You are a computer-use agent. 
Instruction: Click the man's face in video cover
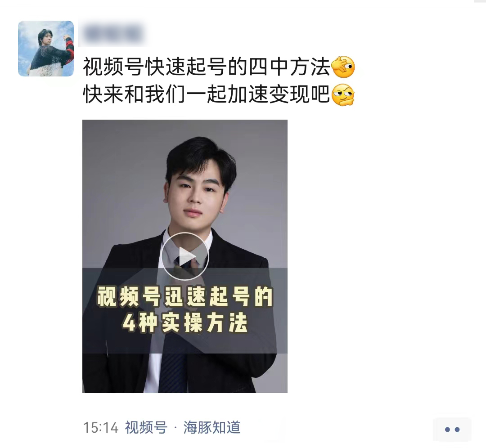click(x=196, y=195)
